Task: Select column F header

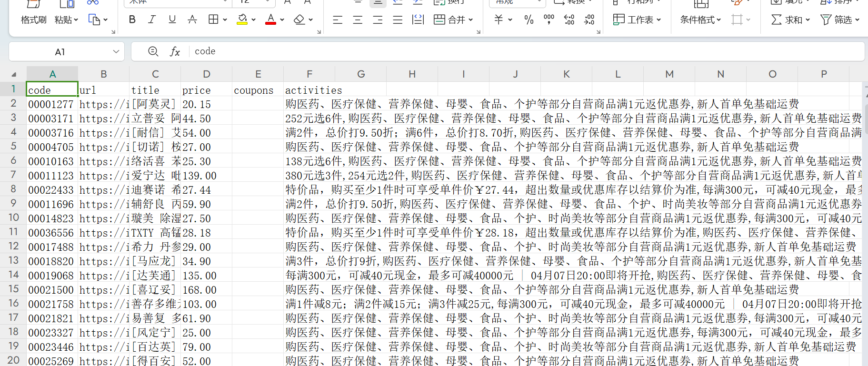Action: click(x=309, y=74)
